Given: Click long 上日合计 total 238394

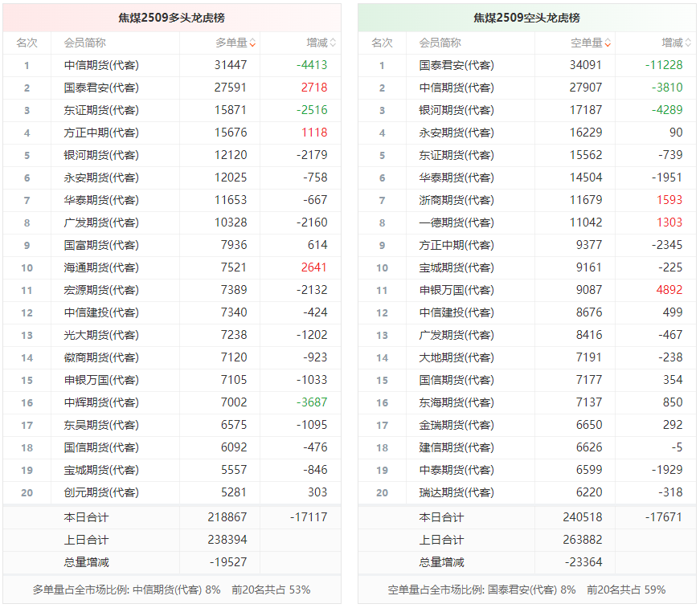Looking at the screenshot, I should coord(227,540).
